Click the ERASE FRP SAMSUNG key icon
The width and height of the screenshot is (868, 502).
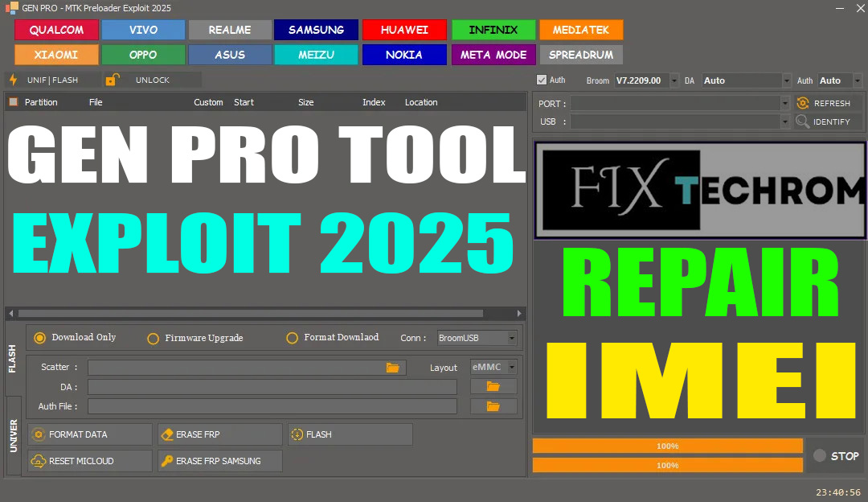[167, 461]
